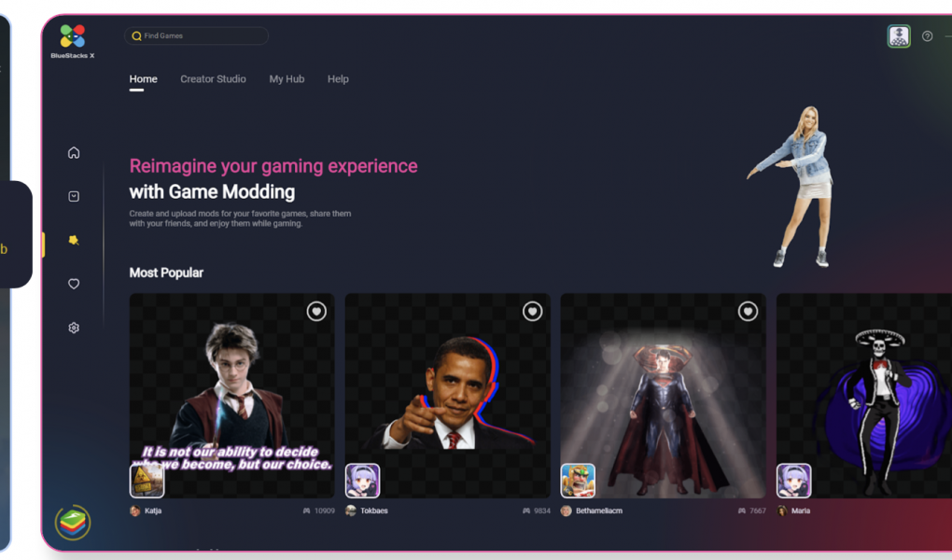Click creator Katja's name link
The image size is (952, 560).
pos(153,511)
